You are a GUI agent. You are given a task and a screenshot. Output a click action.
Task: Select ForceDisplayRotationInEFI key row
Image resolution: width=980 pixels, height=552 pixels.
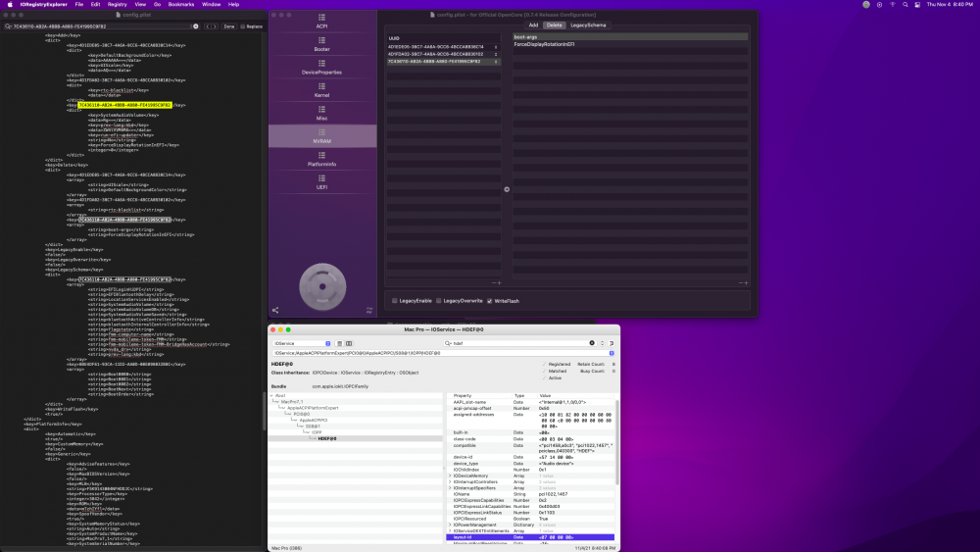630,44
